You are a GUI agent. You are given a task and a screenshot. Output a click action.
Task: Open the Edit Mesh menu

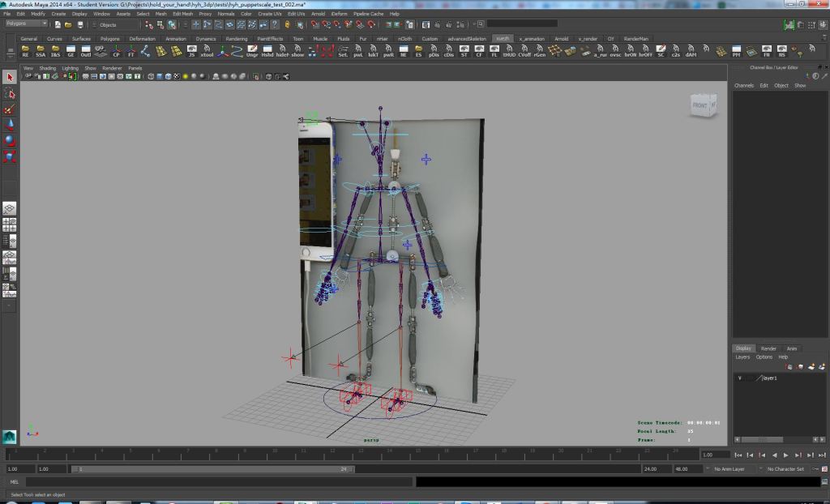click(x=182, y=14)
